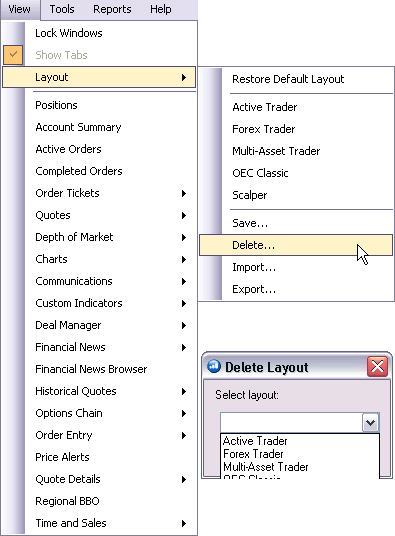Apply Multi-Asset Trader layout from submenu

pos(296,151)
